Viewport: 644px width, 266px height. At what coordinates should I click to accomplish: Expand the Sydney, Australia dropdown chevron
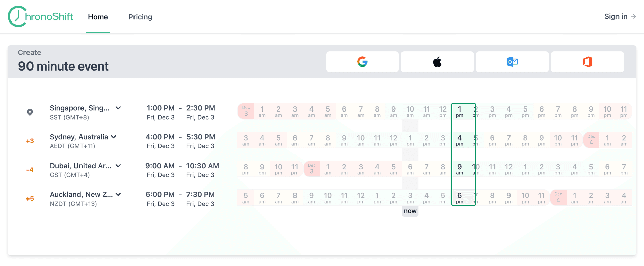coord(114,137)
